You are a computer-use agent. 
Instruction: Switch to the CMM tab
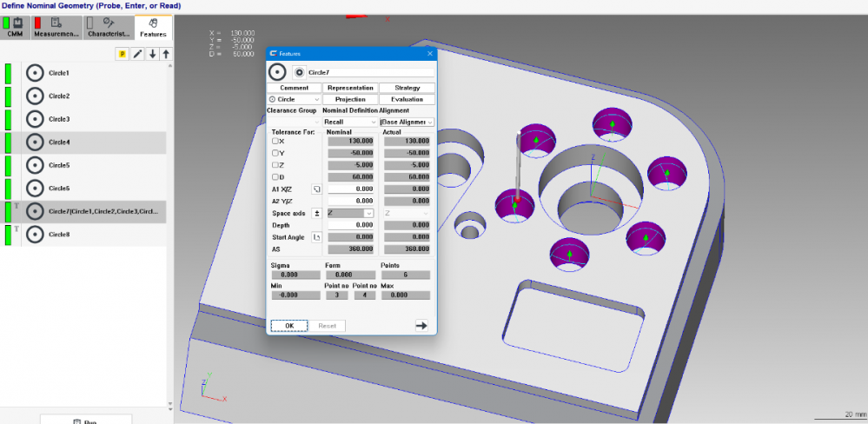click(15, 28)
